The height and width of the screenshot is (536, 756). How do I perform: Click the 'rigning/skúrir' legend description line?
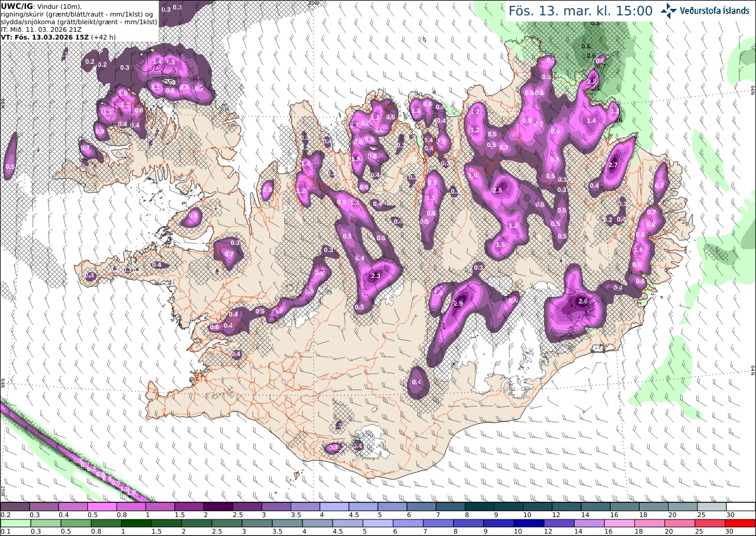[77, 14]
